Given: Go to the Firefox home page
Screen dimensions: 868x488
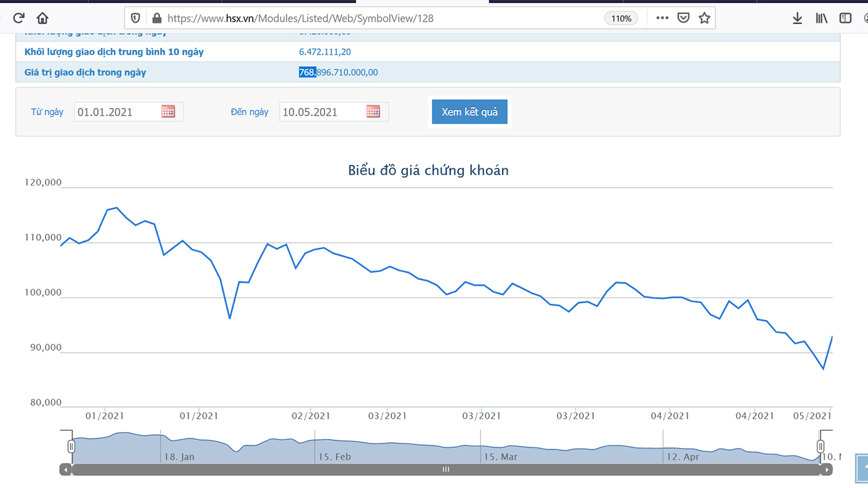Looking at the screenshot, I should tap(43, 18).
